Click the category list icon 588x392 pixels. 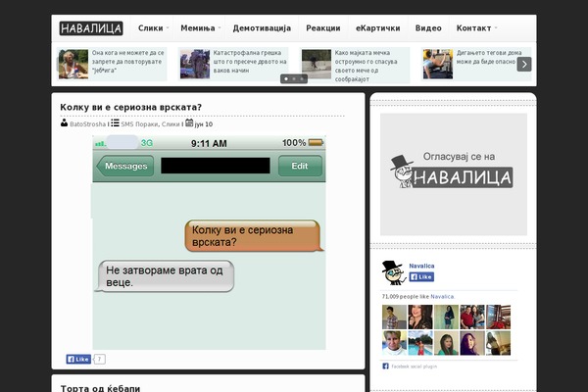point(115,122)
